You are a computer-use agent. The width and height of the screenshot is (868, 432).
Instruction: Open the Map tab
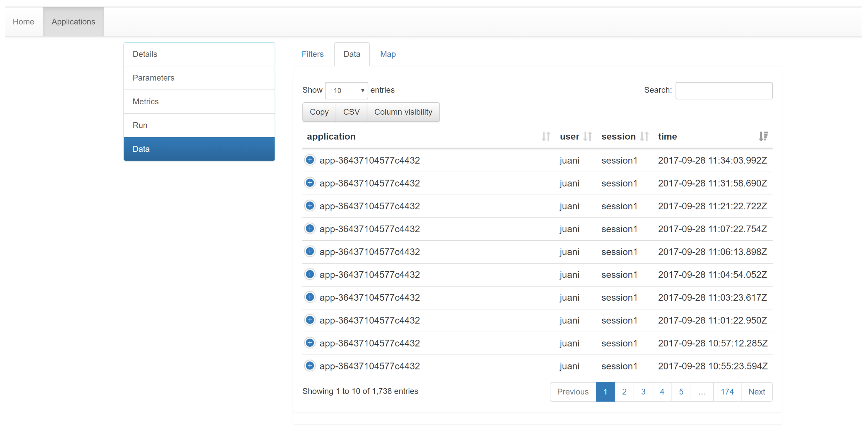tap(388, 54)
